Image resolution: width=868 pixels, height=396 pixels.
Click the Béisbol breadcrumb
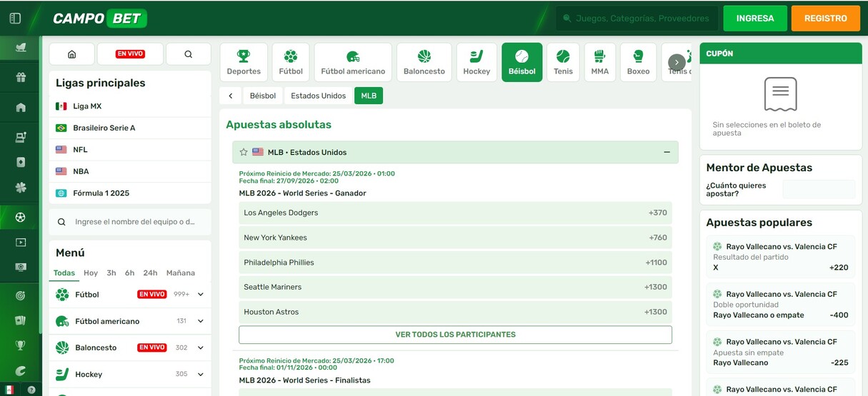click(263, 96)
